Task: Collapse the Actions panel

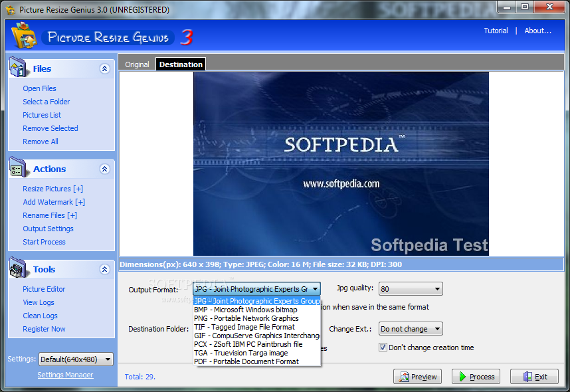Action: [x=105, y=169]
